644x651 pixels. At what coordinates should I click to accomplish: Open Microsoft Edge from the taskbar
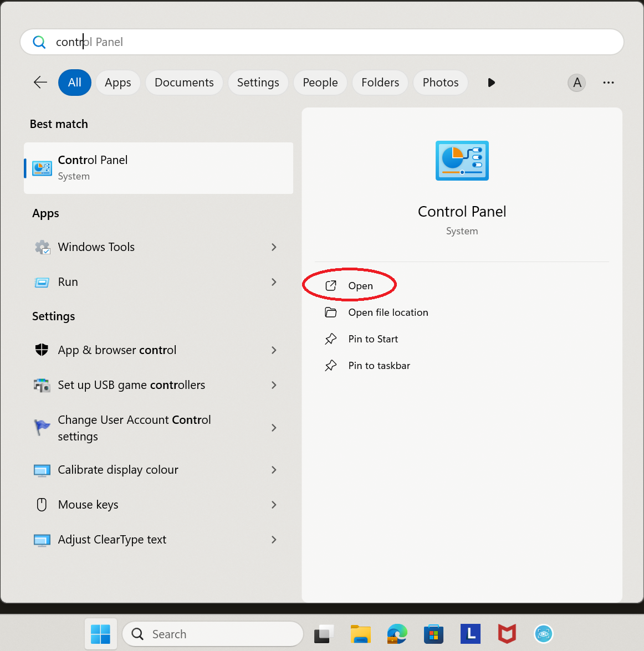(x=397, y=634)
